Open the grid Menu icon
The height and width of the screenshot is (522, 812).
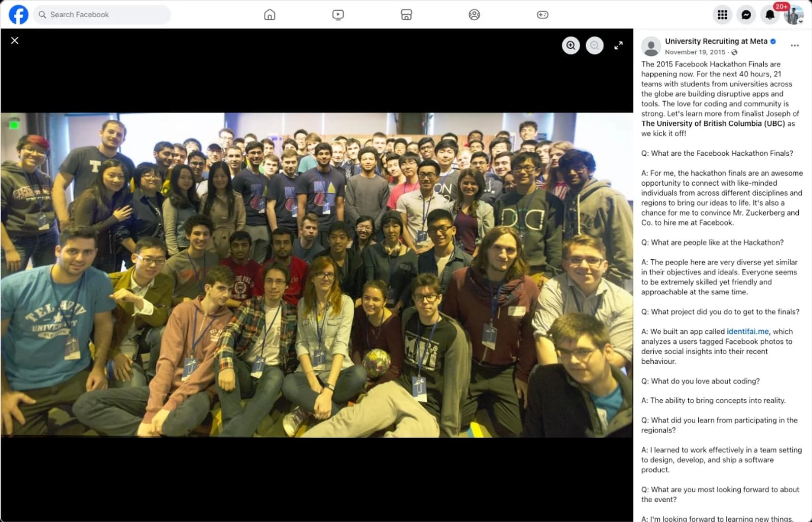click(722, 15)
